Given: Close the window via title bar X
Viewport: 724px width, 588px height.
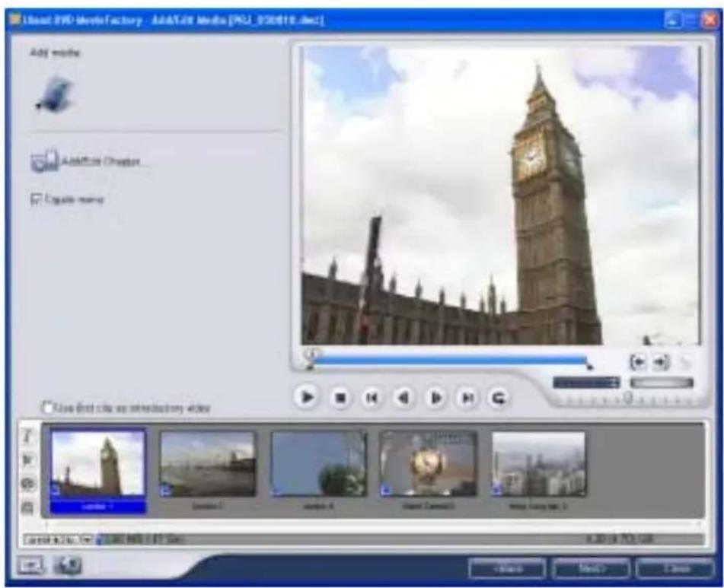Looking at the screenshot, I should (709, 21).
